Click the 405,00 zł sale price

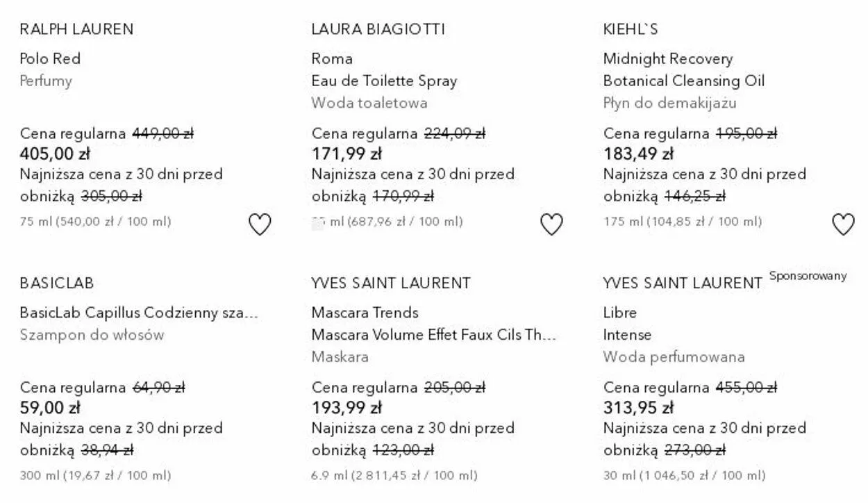pos(55,154)
